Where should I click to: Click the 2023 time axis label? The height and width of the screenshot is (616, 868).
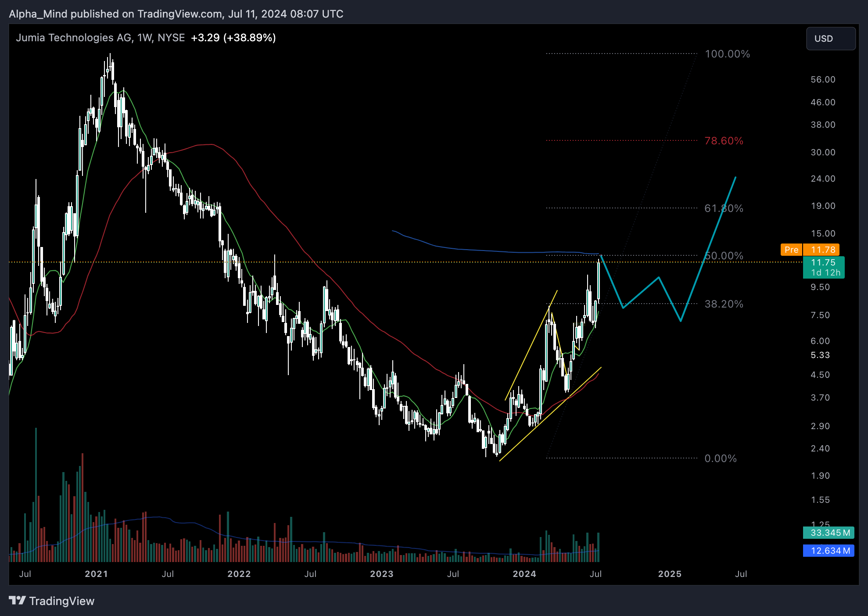coord(381,574)
